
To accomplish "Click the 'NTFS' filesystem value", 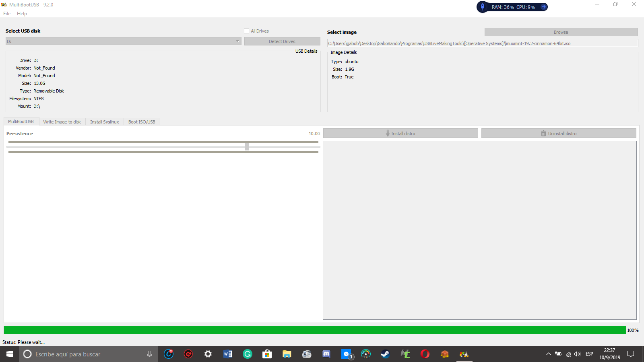I will point(39,99).
